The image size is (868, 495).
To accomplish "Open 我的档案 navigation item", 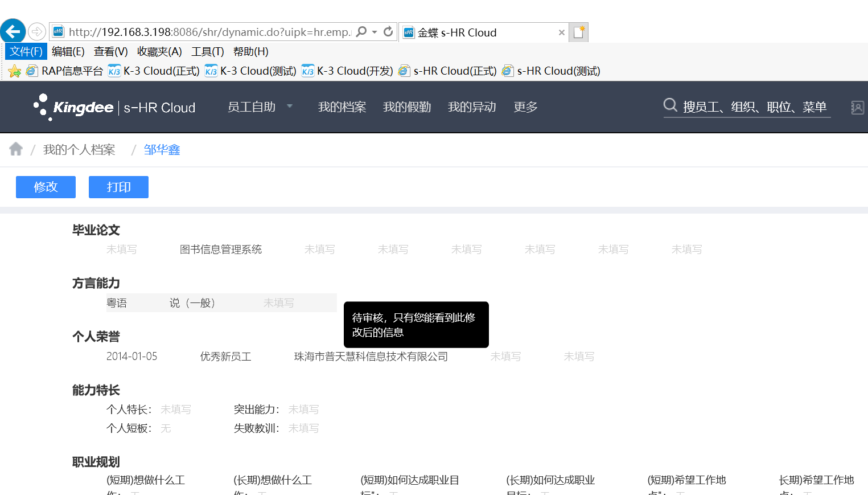I will pyautogui.click(x=342, y=107).
